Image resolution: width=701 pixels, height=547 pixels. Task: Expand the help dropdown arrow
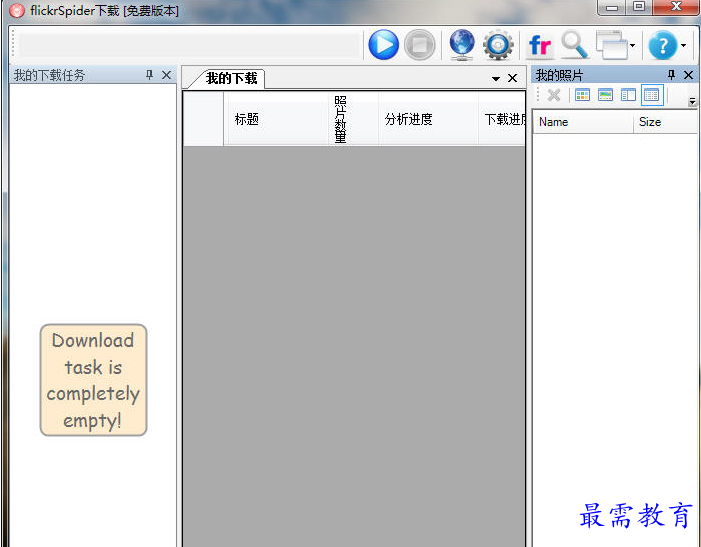click(684, 45)
